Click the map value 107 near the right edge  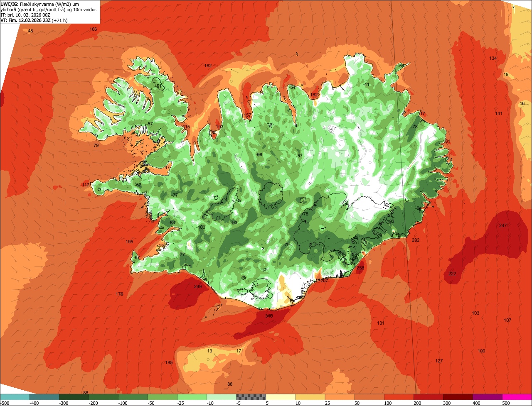click(x=507, y=320)
